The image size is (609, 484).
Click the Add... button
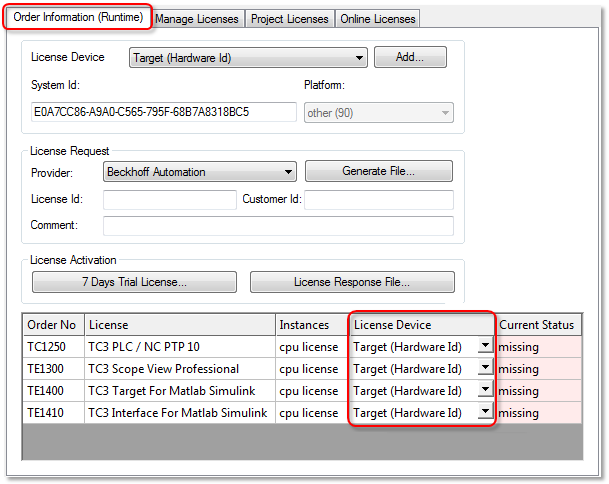(x=410, y=57)
